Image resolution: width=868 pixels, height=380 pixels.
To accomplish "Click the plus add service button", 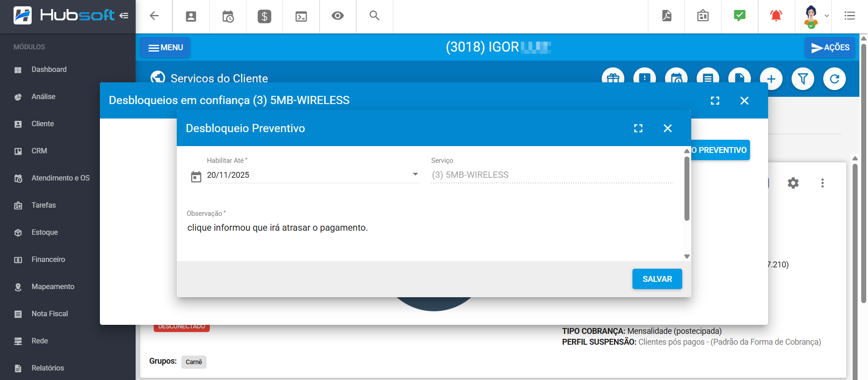I will tap(771, 79).
